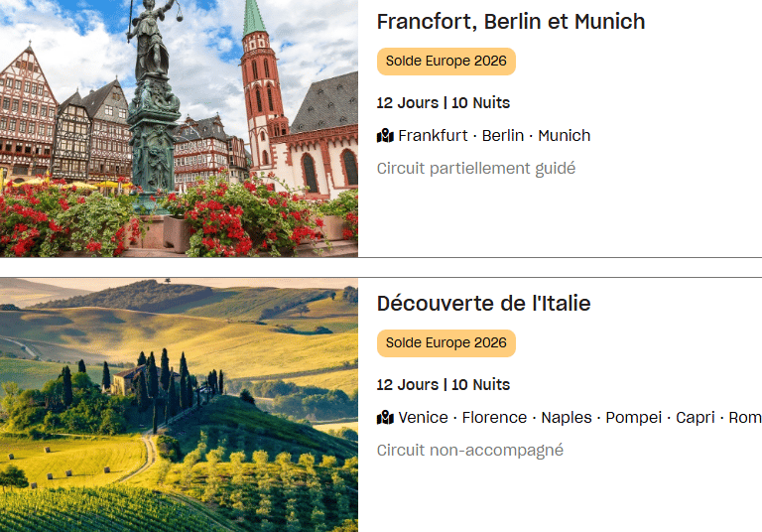This screenshot has width=762, height=532.
Task: Choose Venice from the Italy destinations
Action: pos(424,418)
